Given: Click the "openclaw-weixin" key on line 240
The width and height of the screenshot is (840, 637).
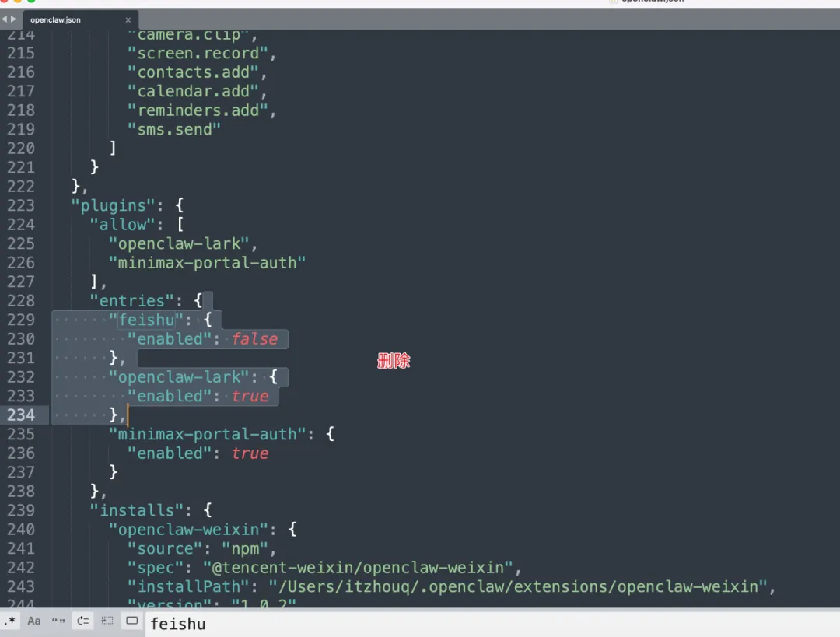Looking at the screenshot, I should click(x=188, y=530).
